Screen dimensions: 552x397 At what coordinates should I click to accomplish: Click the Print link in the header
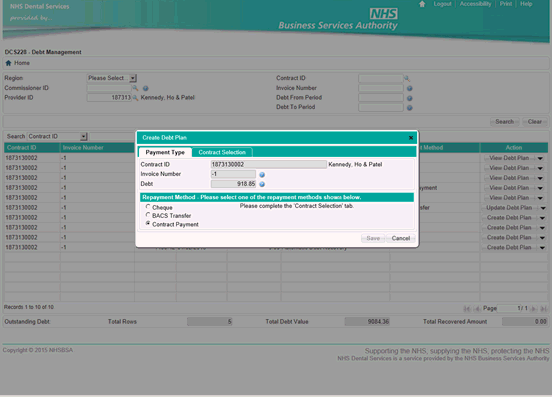(506, 4)
